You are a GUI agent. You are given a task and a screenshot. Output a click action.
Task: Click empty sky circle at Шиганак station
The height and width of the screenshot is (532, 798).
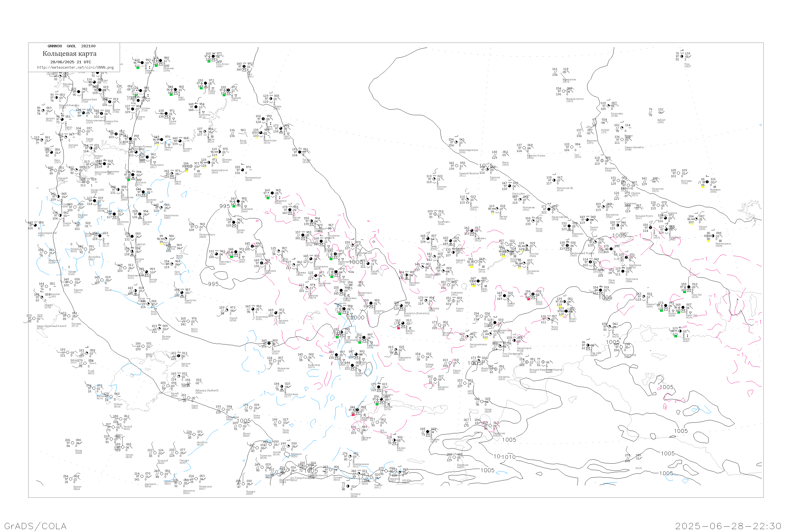coord(359,430)
